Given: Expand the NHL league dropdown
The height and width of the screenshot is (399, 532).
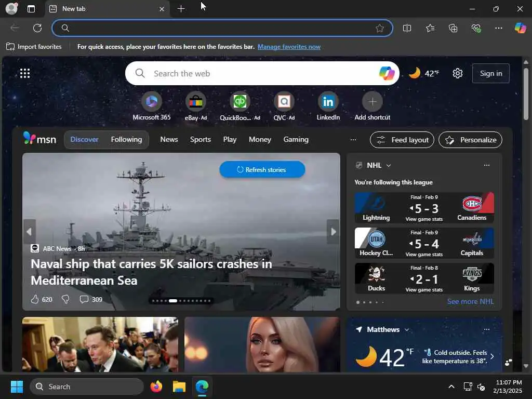Looking at the screenshot, I should click(389, 165).
